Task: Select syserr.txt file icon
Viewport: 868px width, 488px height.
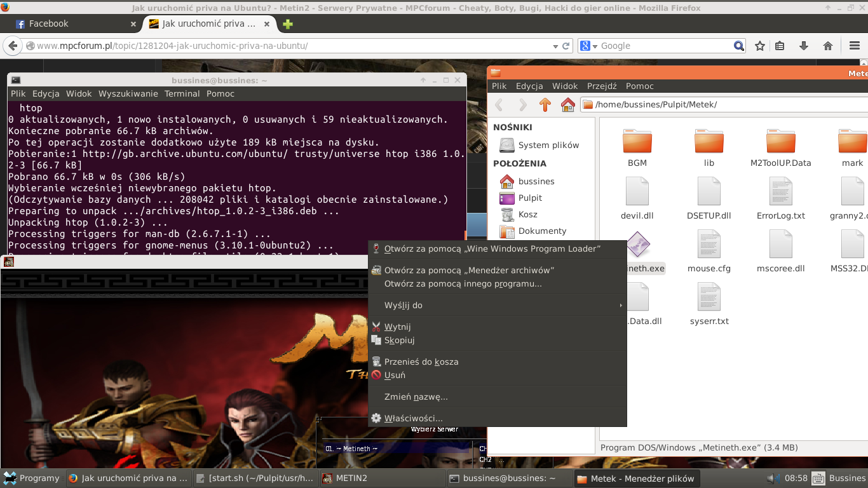Action: [709, 297]
